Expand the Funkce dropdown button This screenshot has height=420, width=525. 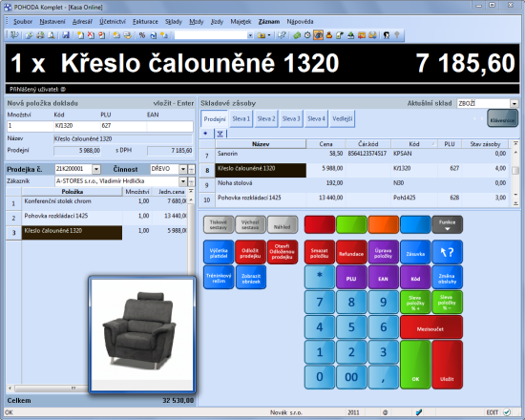447,224
